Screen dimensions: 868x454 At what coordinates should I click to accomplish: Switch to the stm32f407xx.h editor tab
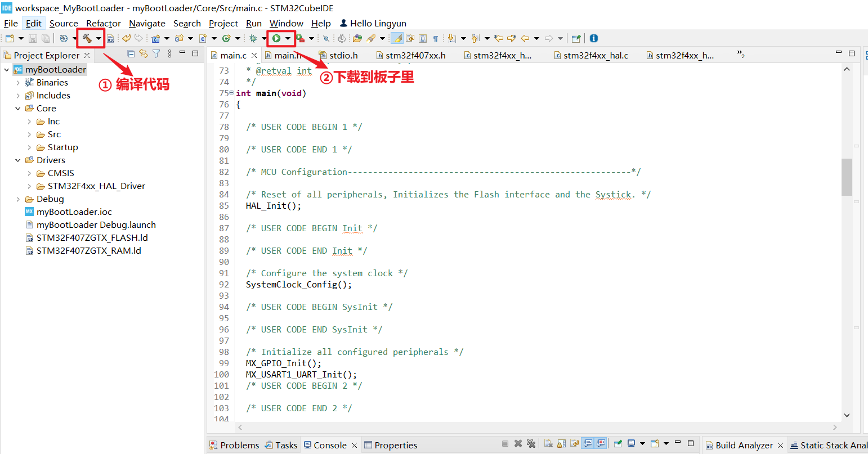[411, 55]
